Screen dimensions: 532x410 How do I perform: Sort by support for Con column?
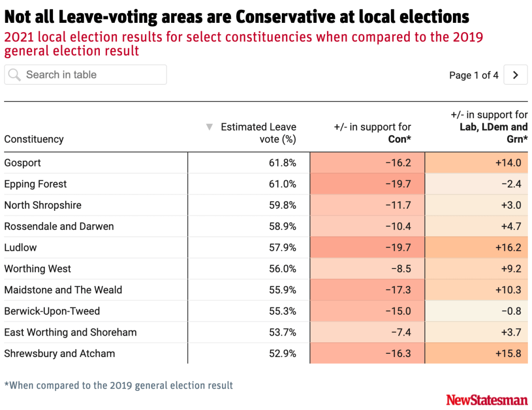(x=372, y=133)
